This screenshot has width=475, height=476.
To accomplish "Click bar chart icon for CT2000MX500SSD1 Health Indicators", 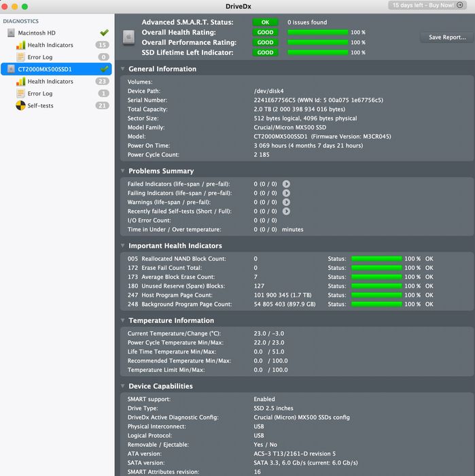I will point(20,82).
